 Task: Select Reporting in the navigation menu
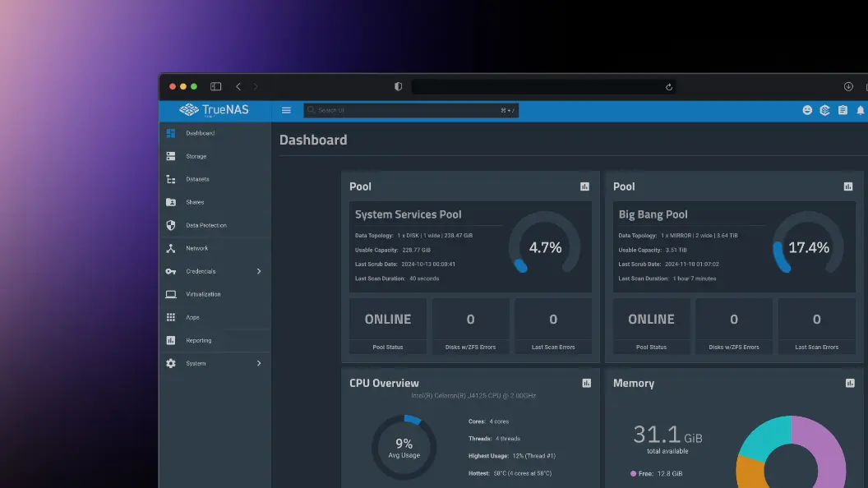198,340
